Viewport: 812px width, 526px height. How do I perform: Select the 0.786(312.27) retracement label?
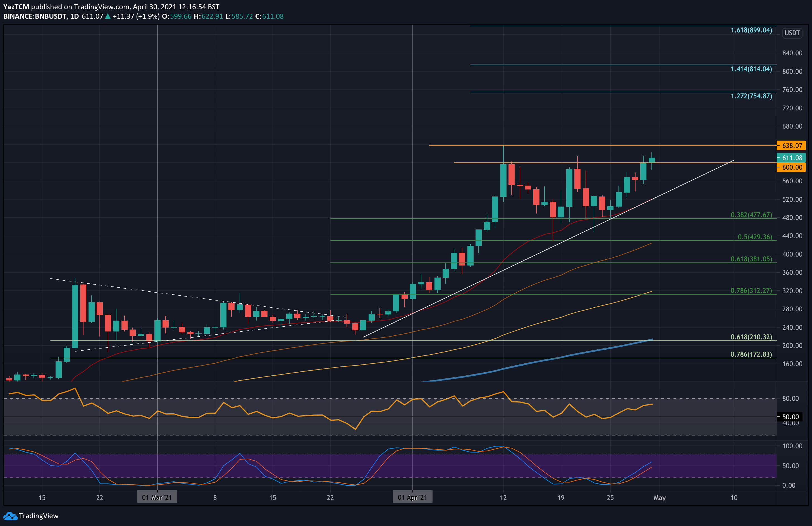tap(751, 291)
